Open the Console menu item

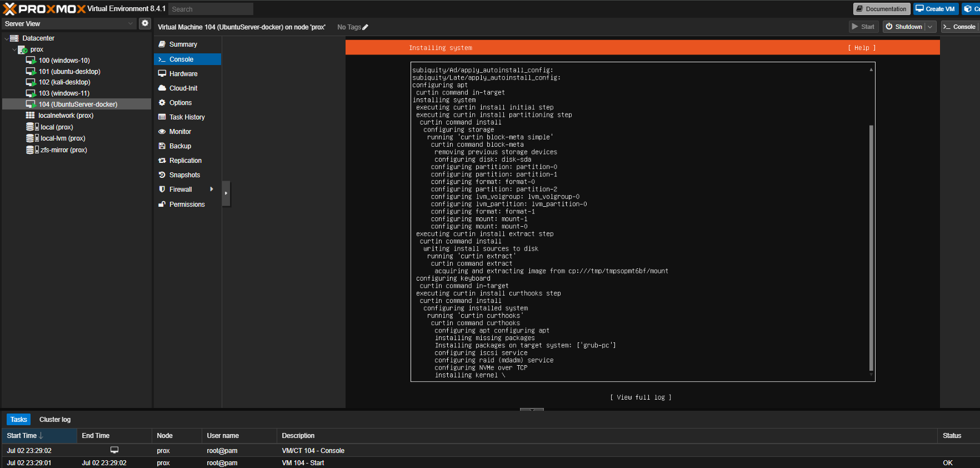point(188,59)
